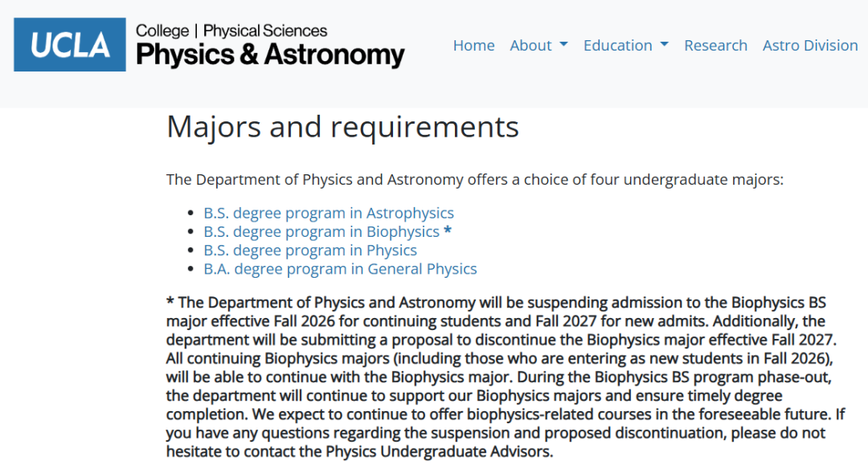
Task: Select the B.S. degree program in Physics
Action: coord(310,251)
